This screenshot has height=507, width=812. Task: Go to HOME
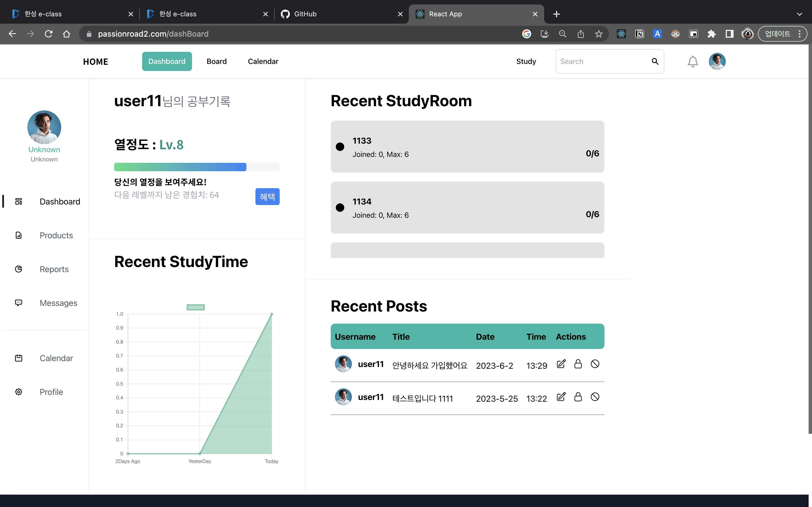tap(95, 61)
